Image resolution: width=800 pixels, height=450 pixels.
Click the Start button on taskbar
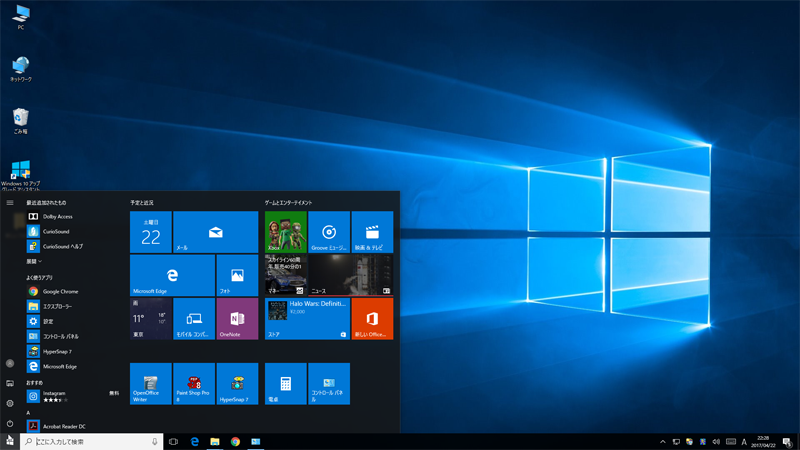tap(10, 441)
